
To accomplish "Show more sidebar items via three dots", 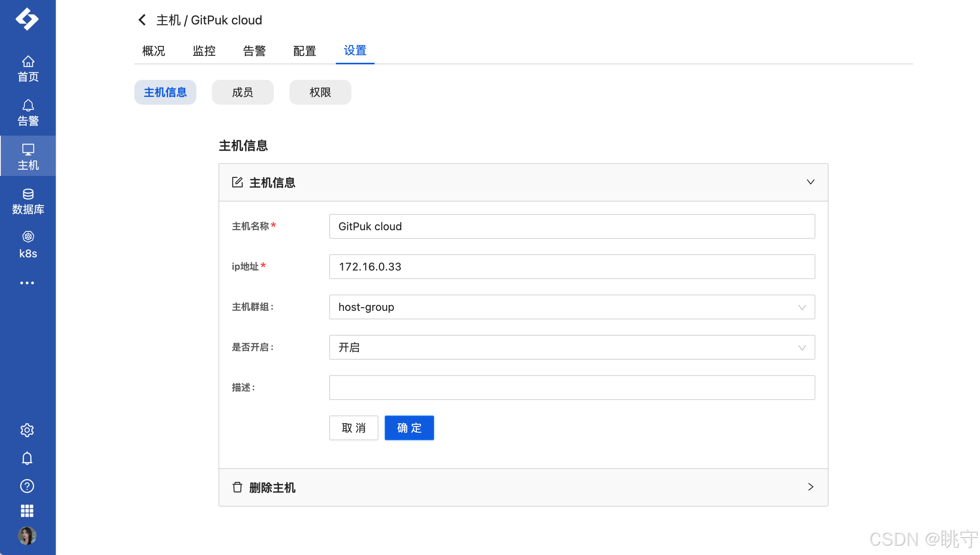I will tap(27, 283).
